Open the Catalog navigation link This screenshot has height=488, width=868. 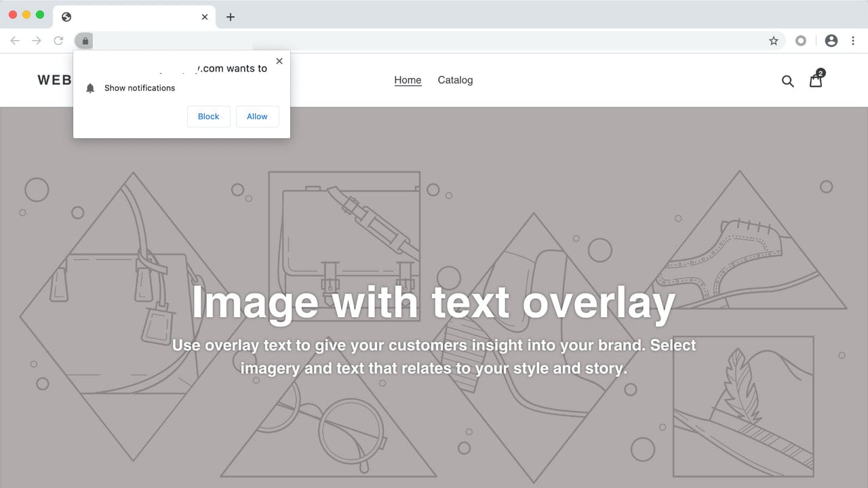tap(455, 80)
